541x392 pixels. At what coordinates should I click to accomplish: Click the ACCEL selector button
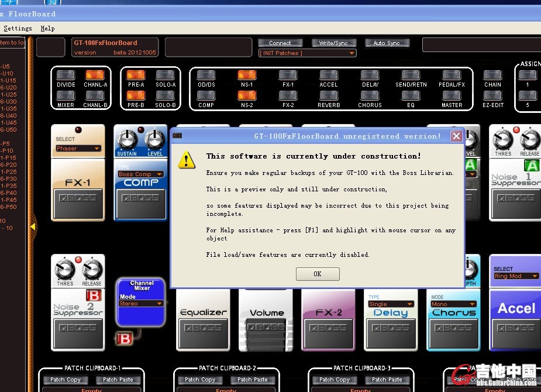[329, 75]
